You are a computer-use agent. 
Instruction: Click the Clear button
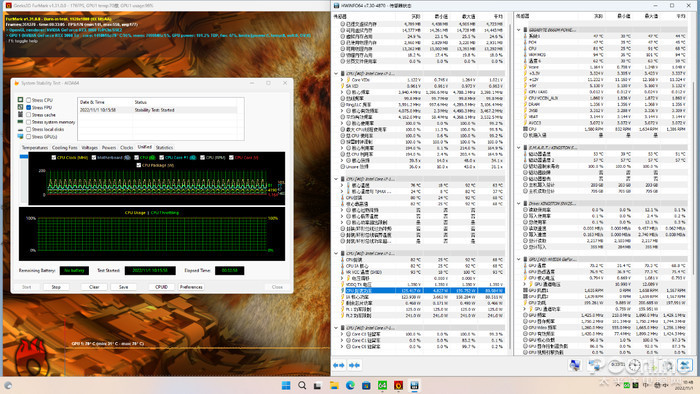pyautogui.click(x=94, y=287)
